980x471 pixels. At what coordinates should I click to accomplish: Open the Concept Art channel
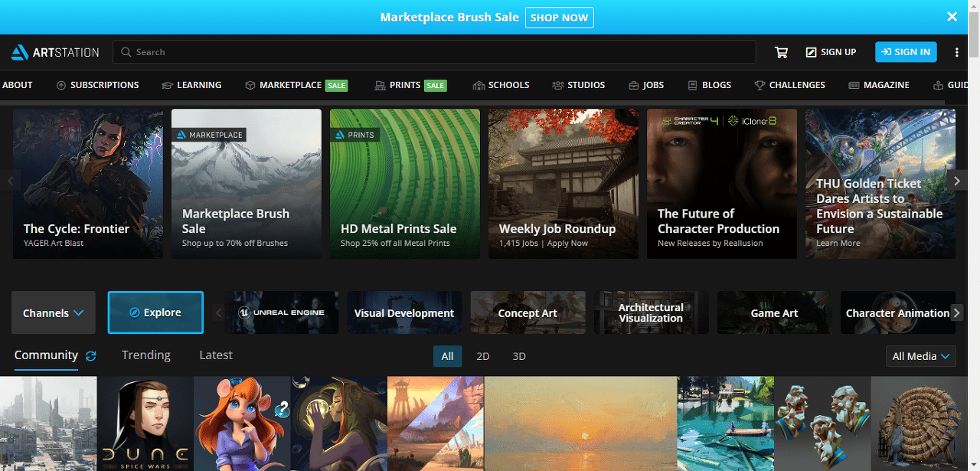528,312
